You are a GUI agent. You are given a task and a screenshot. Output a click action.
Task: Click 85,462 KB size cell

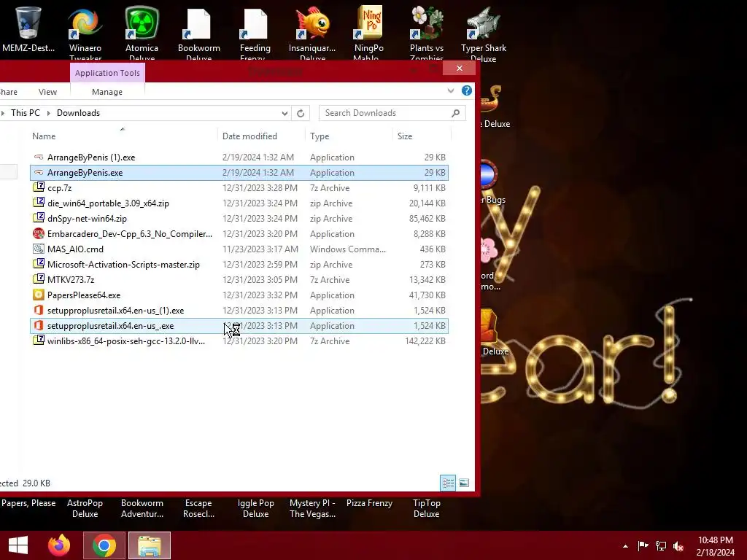point(427,219)
